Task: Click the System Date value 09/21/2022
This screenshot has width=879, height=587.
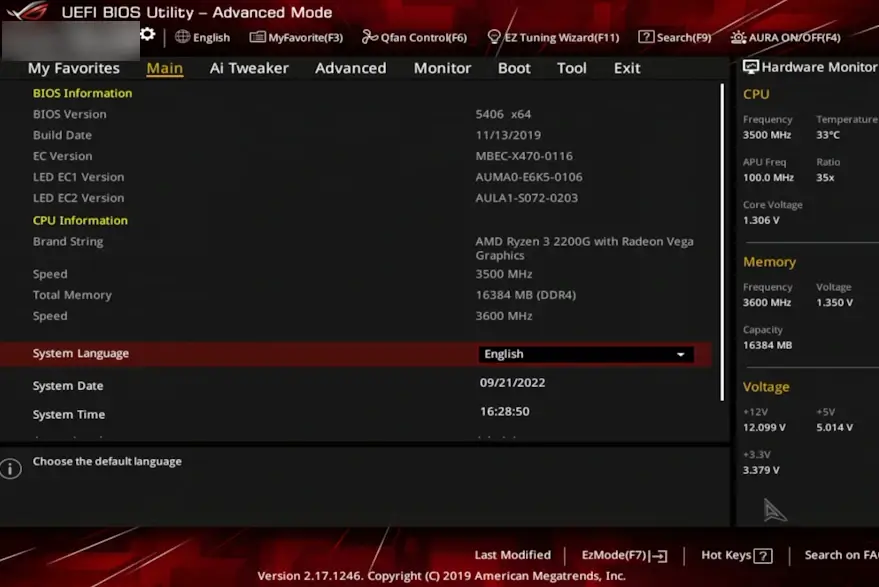Action: pyautogui.click(x=512, y=383)
